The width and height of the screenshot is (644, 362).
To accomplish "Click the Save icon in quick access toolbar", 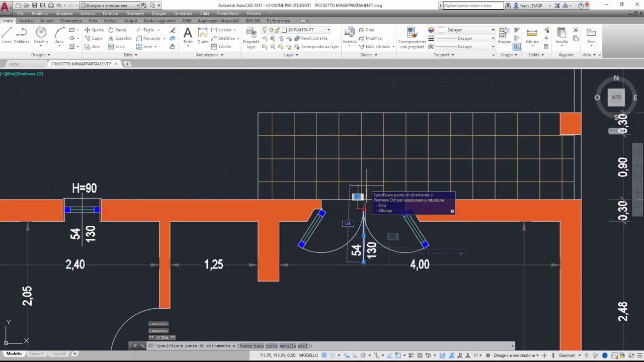I will [x=35, y=5].
